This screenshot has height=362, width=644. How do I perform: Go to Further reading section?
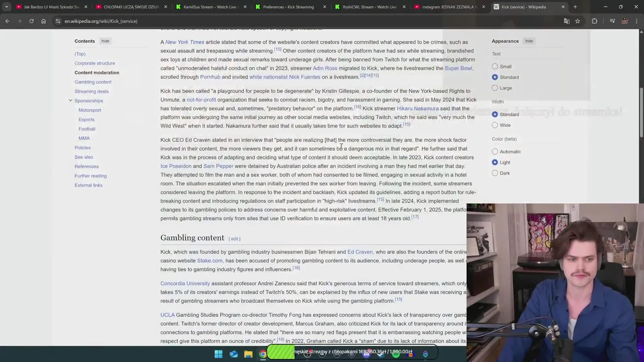pyautogui.click(x=91, y=175)
